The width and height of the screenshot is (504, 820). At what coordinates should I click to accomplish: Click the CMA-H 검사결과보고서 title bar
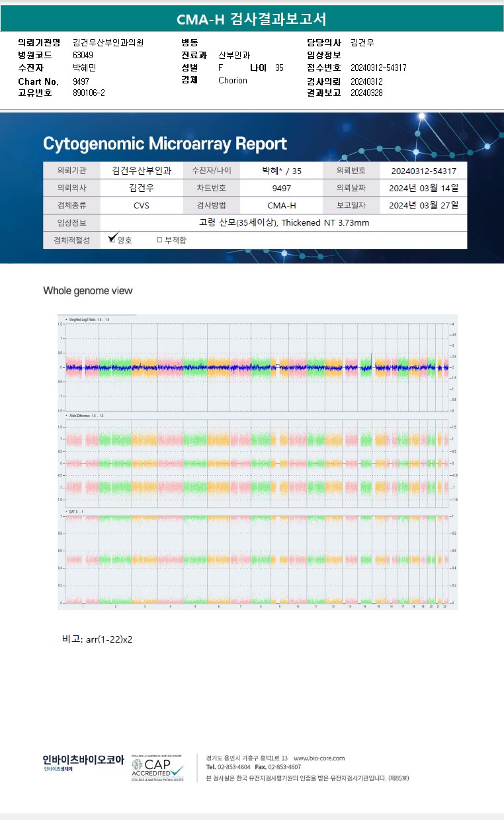252,19
